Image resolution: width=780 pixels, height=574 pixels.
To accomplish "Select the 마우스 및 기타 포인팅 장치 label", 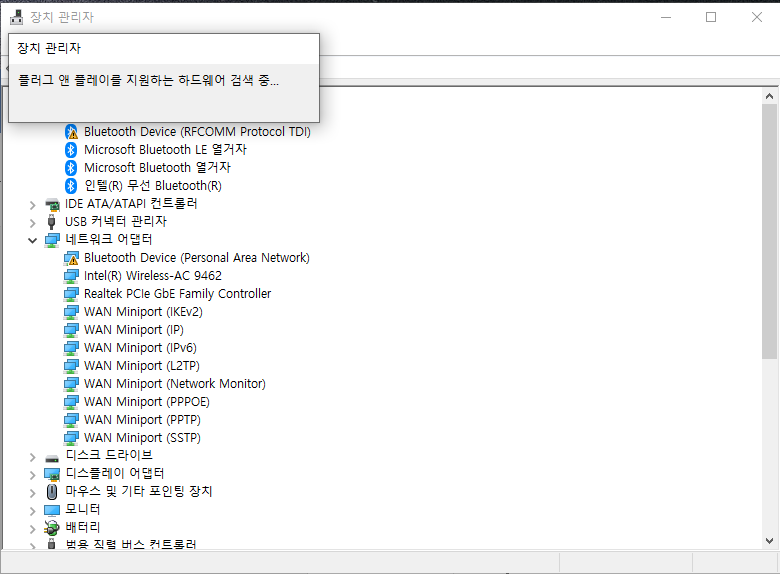I will pyautogui.click(x=139, y=491).
